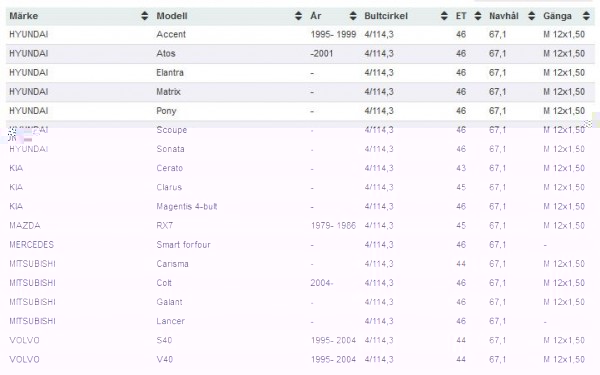This screenshot has height=375, width=600.
Task: Click the Modell column header text
Action: click(x=172, y=16)
